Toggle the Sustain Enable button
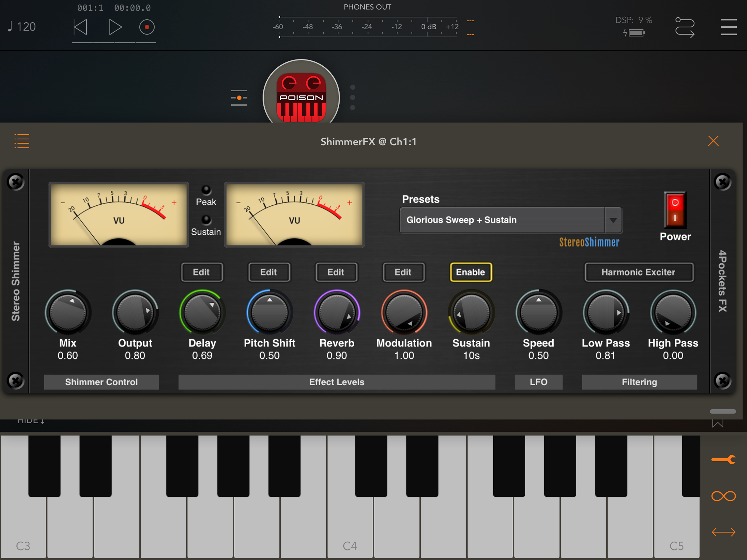This screenshot has height=560, width=747. point(470,272)
